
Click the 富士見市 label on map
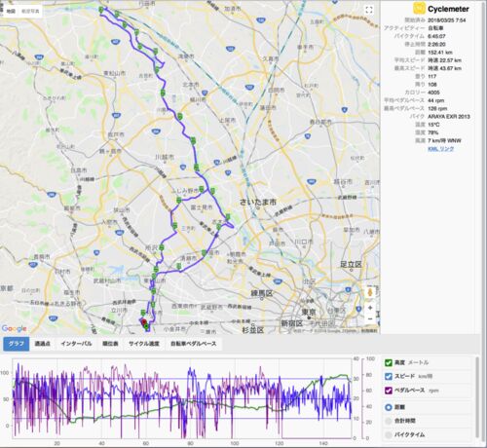(202, 207)
